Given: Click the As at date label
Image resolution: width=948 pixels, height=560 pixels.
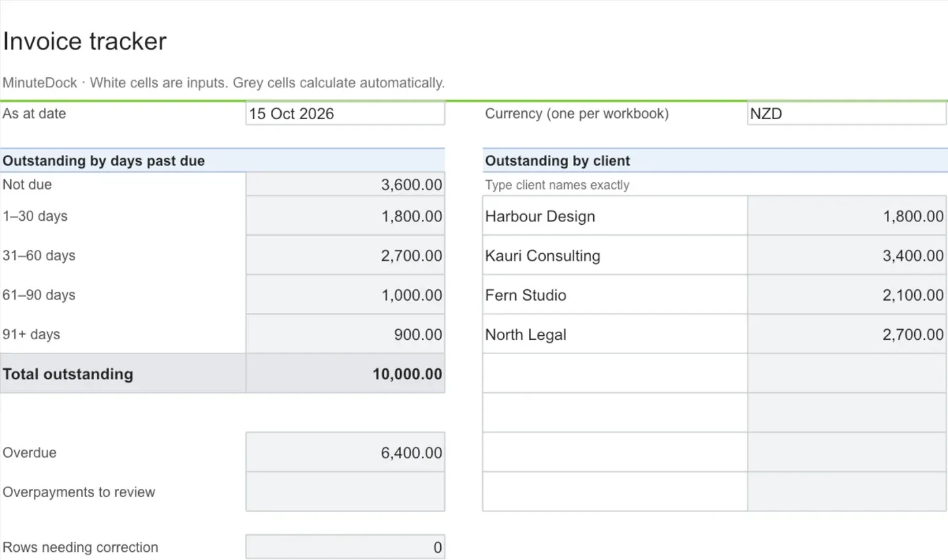Looking at the screenshot, I should pos(35,114).
